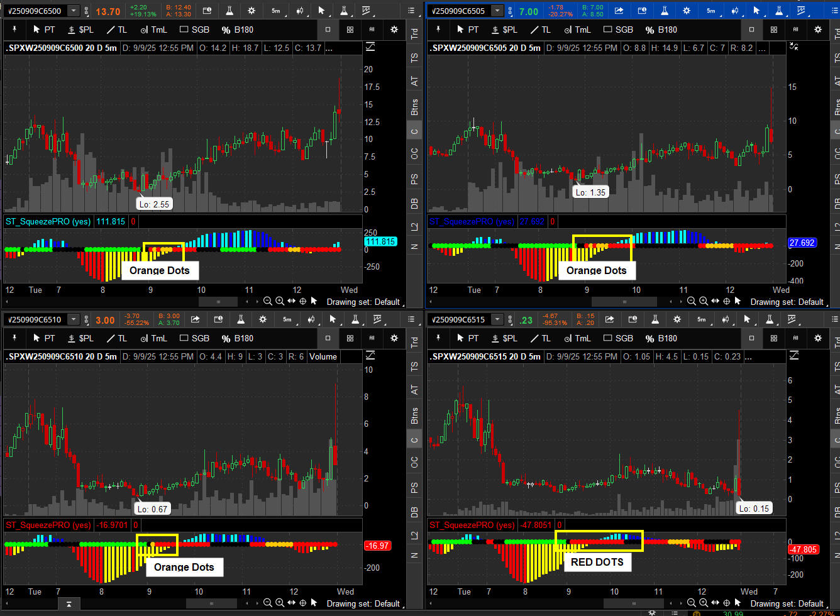This screenshot has height=616, width=840.
Task: Open the alert icon in C6510 chart toolbar
Action: 218,319
